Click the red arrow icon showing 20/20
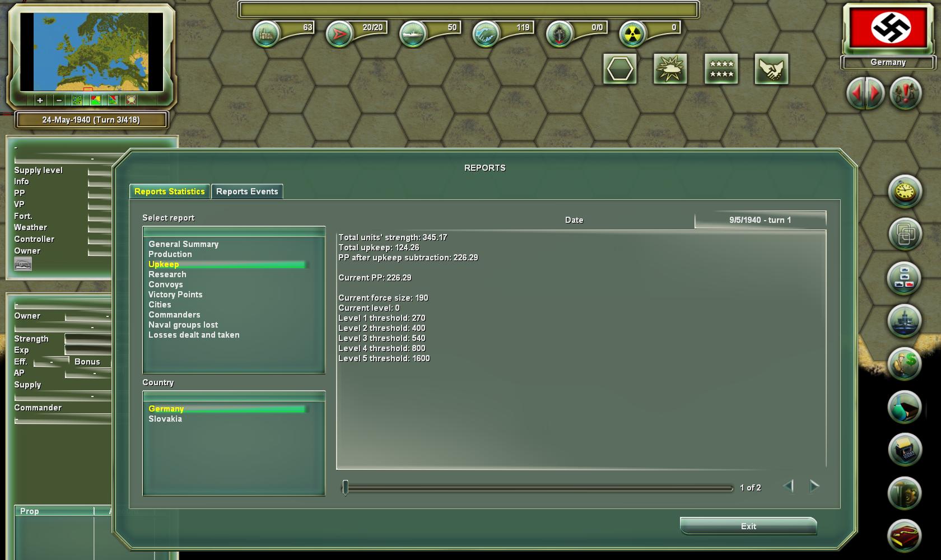 pyautogui.click(x=339, y=34)
